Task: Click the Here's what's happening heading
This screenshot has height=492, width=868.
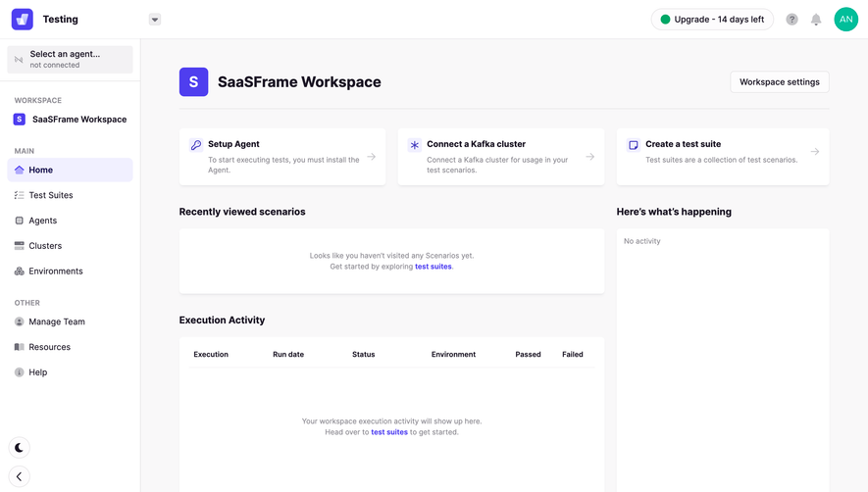Action: (674, 212)
